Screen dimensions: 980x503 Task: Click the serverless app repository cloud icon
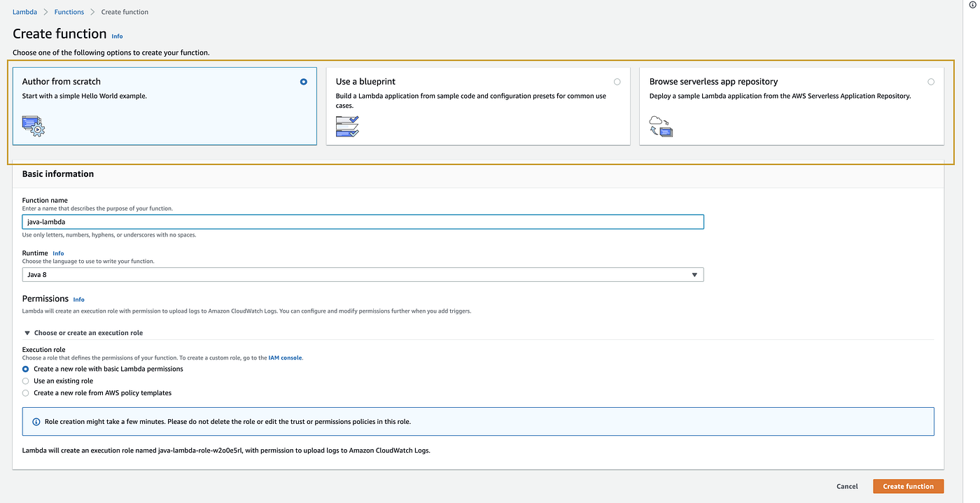(x=660, y=126)
